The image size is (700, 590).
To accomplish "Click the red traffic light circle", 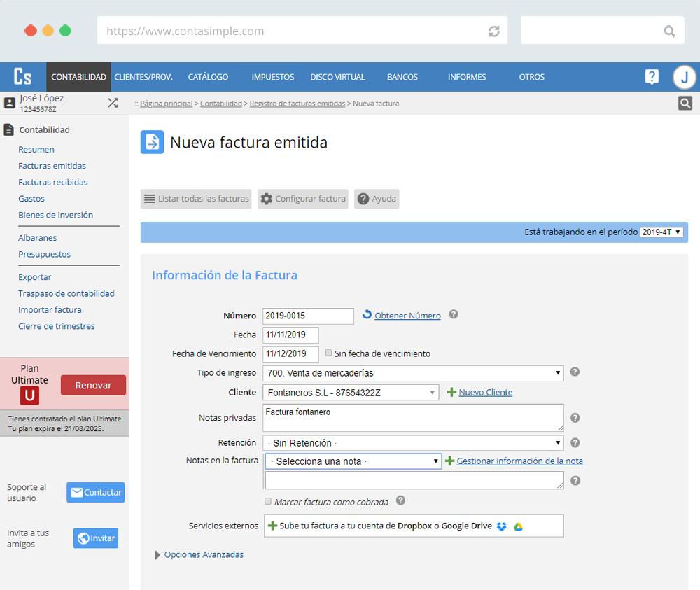I will [31, 31].
